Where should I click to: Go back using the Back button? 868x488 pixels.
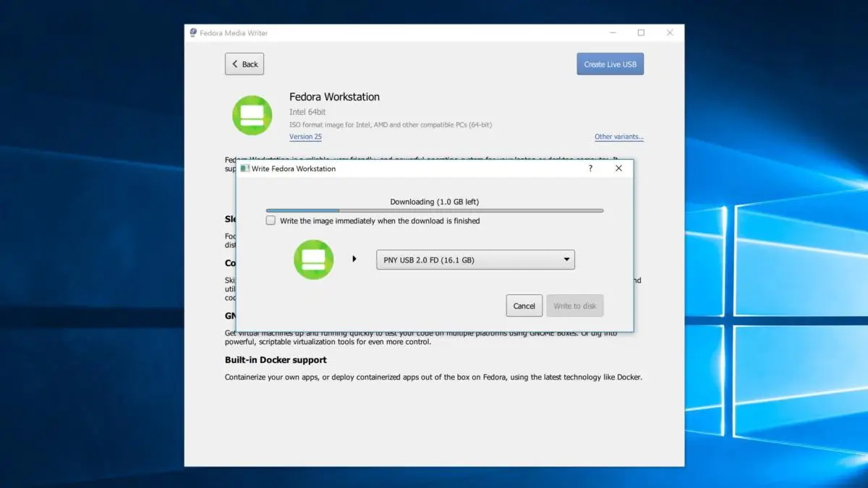pyautogui.click(x=244, y=64)
